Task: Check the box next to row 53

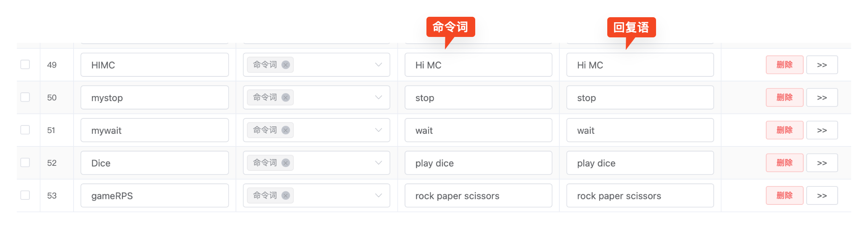Action: click(x=25, y=195)
